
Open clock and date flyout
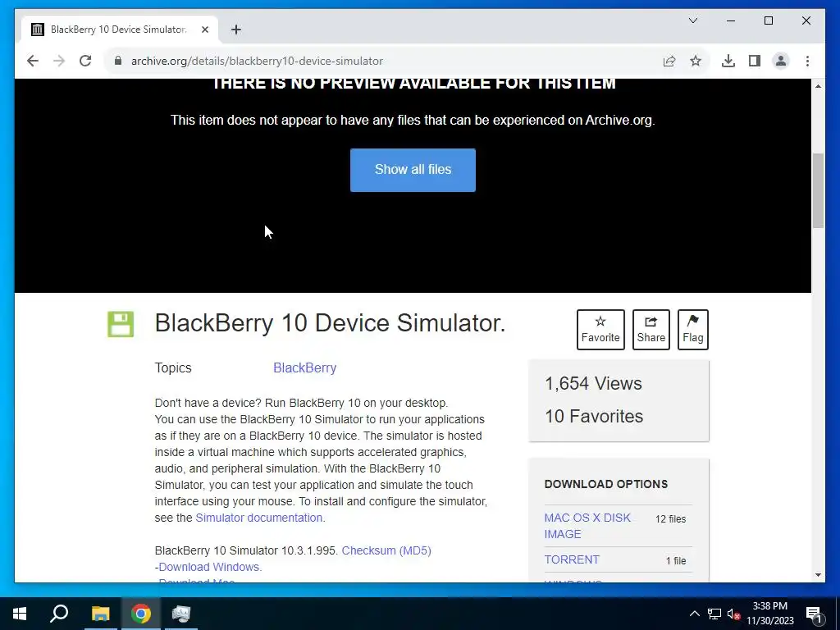click(x=769, y=614)
